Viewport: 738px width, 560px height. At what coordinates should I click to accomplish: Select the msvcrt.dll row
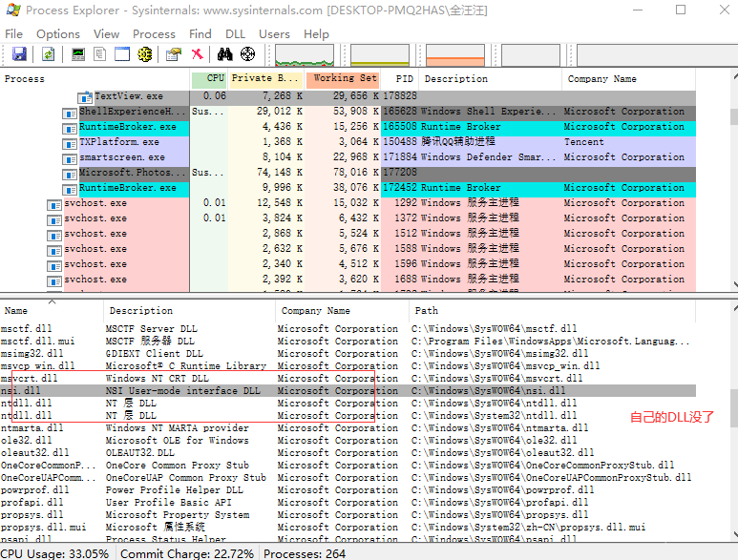348,378
